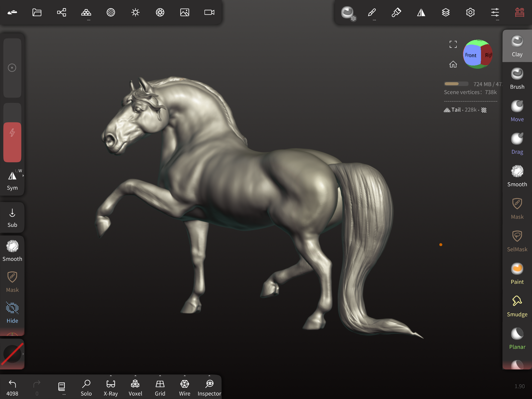Image resolution: width=532 pixels, height=399 pixels.
Task: Open the files folder menu
Action: coord(37,12)
